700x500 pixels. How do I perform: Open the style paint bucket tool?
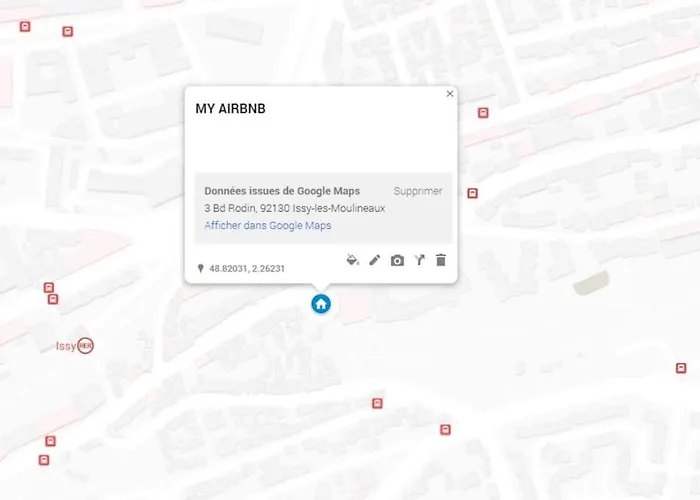tap(352, 260)
